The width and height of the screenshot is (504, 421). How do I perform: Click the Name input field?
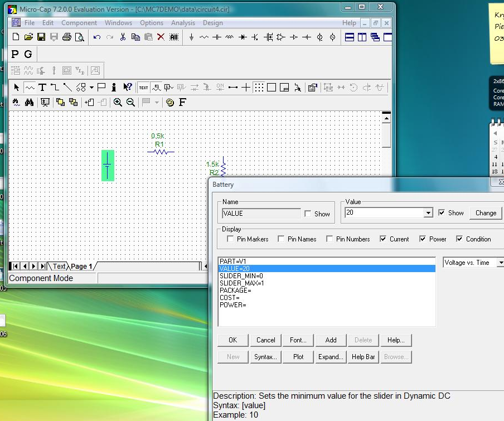pyautogui.click(x=261, y=214)
